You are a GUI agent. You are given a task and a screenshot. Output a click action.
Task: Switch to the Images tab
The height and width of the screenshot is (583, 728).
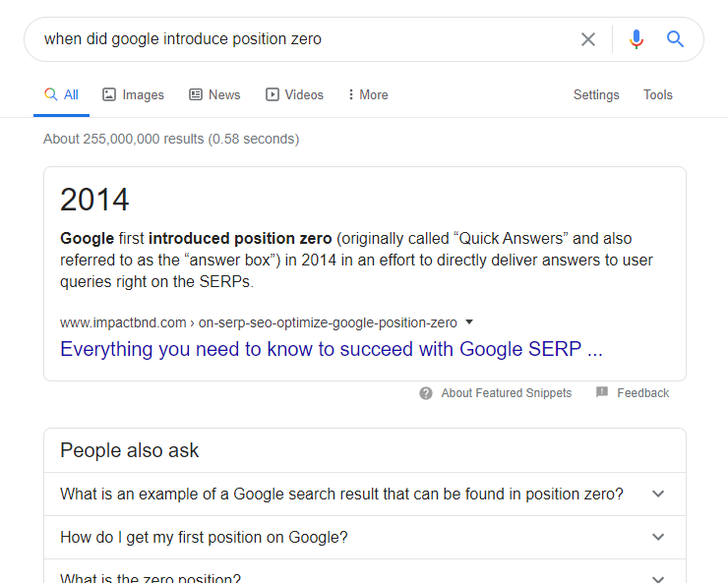133,94
